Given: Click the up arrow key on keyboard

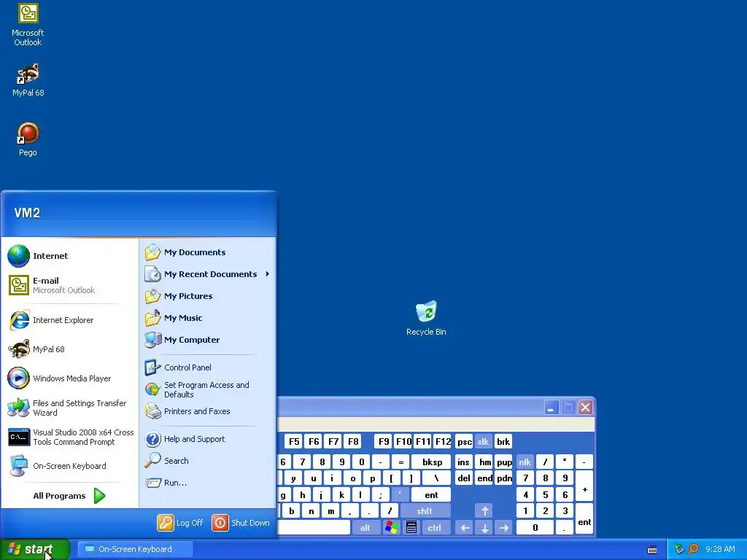Looking at the screenshot, I should pos(484,511).
